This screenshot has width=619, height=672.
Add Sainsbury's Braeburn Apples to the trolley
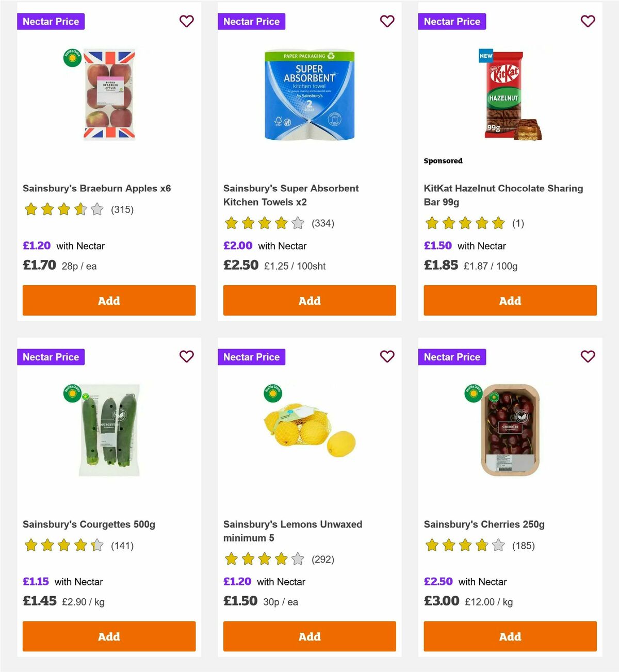pos(109,300)
